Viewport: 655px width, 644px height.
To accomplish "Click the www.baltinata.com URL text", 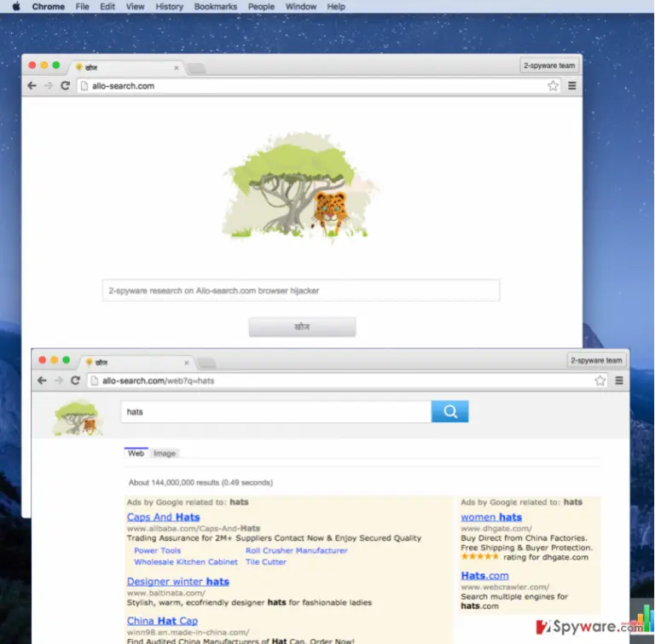I will [x=166, y=593].
